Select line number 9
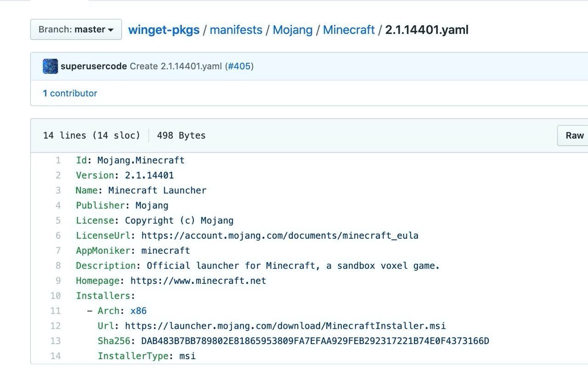Screen dimensions: 588x384 pos(58,281)
